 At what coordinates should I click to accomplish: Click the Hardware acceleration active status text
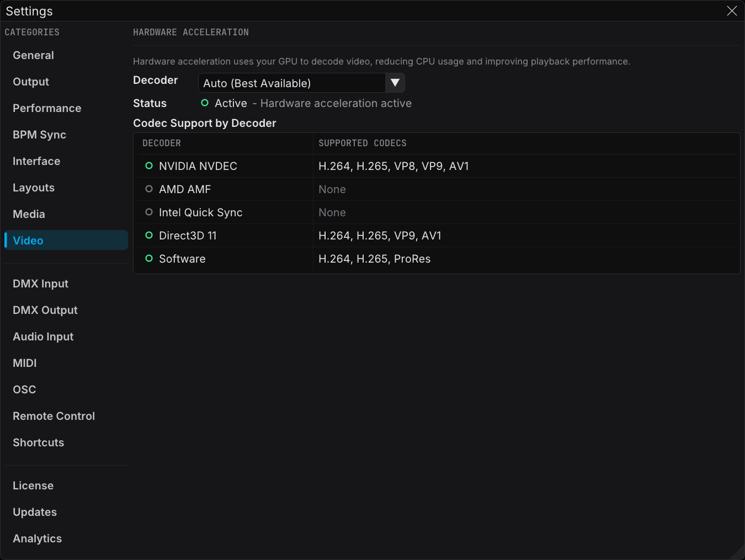point(336,103)
